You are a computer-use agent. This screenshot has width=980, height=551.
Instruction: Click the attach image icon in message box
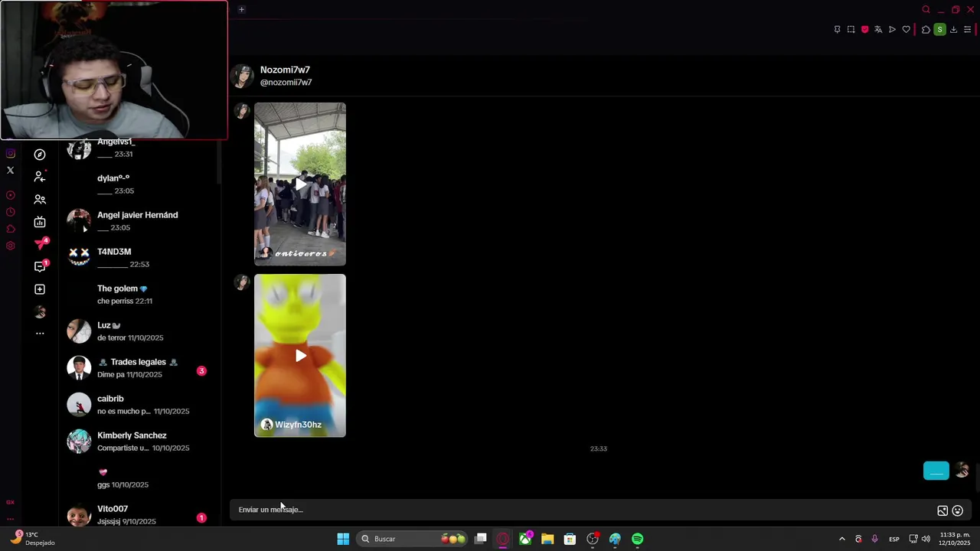pyautogui.click(x=942, y=510)
